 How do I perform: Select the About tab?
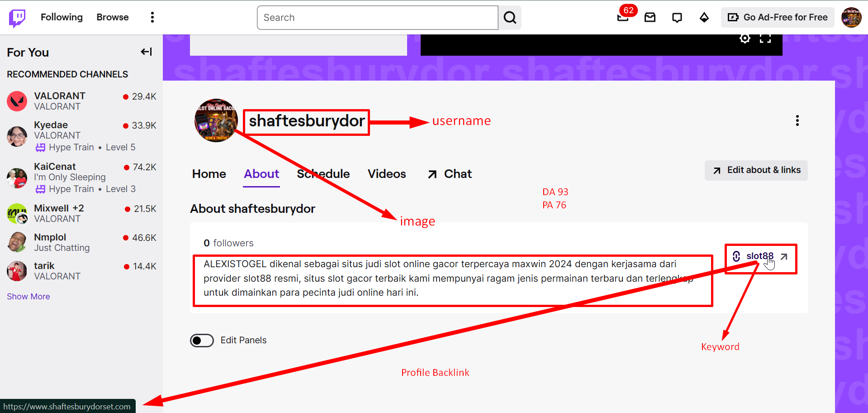(261, 174)
